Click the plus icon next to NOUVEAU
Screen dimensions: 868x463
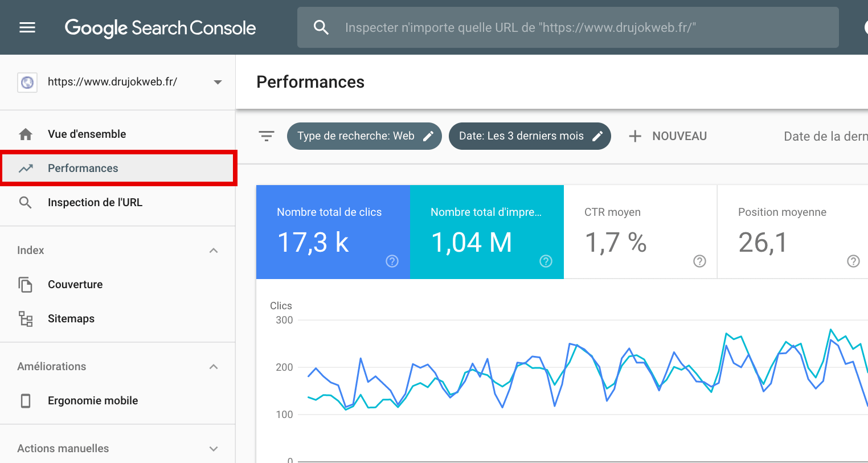tap(635, 136)
